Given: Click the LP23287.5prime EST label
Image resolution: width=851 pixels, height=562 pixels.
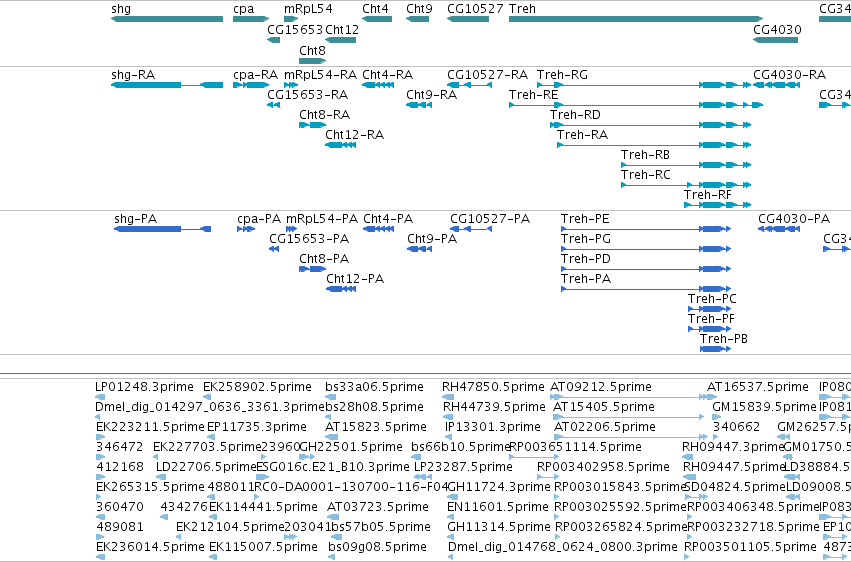Looking at the screenshot, I should pos(463,467).
